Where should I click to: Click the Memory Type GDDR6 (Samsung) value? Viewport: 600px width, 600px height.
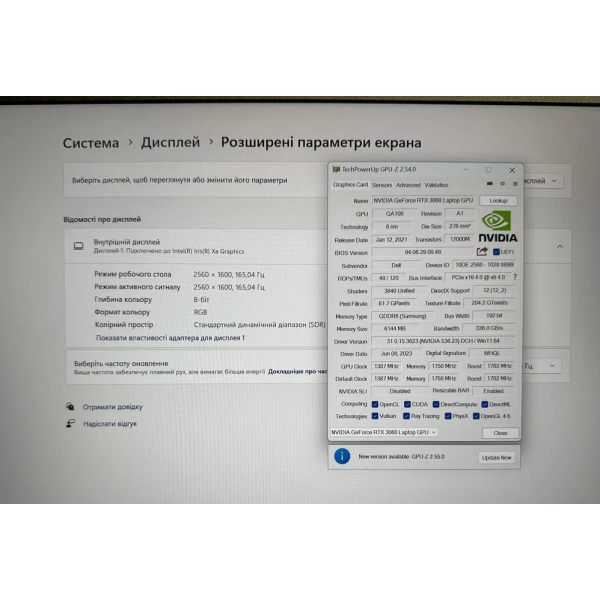click(402, 316)
